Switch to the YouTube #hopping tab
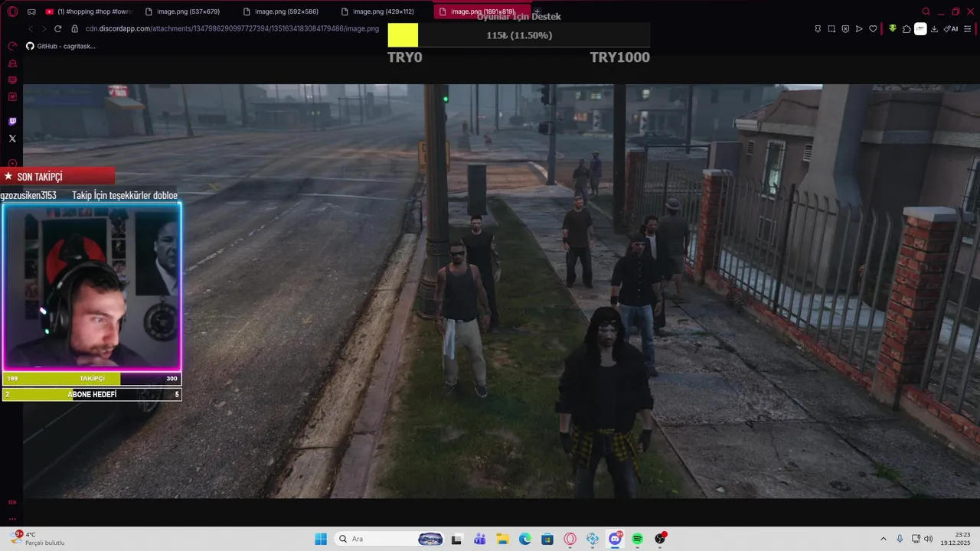Viewport: 980px width, 551px height. point(90,11)
